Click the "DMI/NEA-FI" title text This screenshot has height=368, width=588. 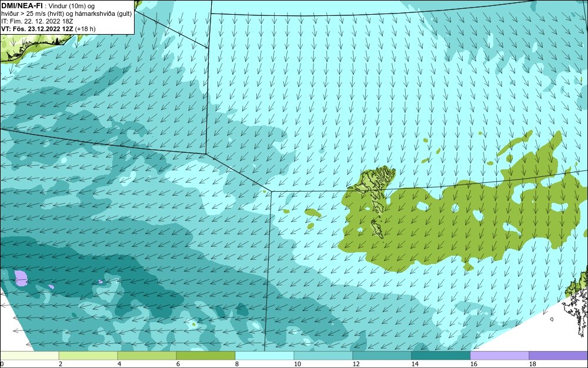[22, 6]
